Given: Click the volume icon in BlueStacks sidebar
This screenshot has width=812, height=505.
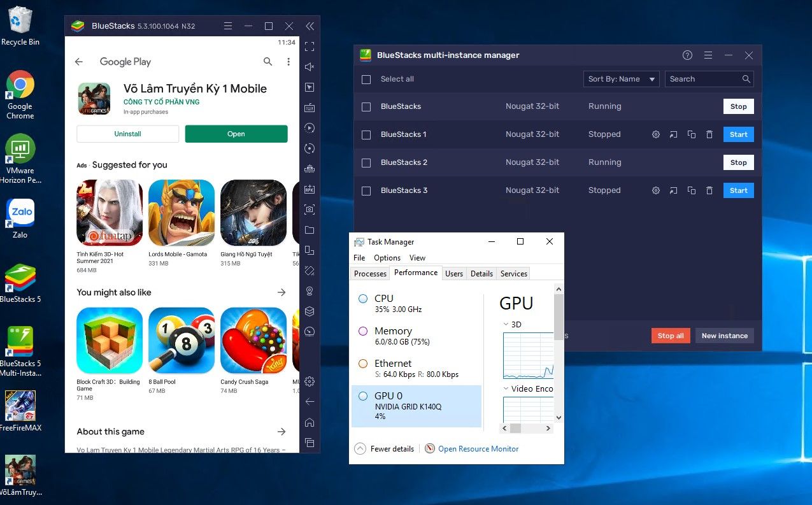Looking at the screenshot, I should pos(310,67).
